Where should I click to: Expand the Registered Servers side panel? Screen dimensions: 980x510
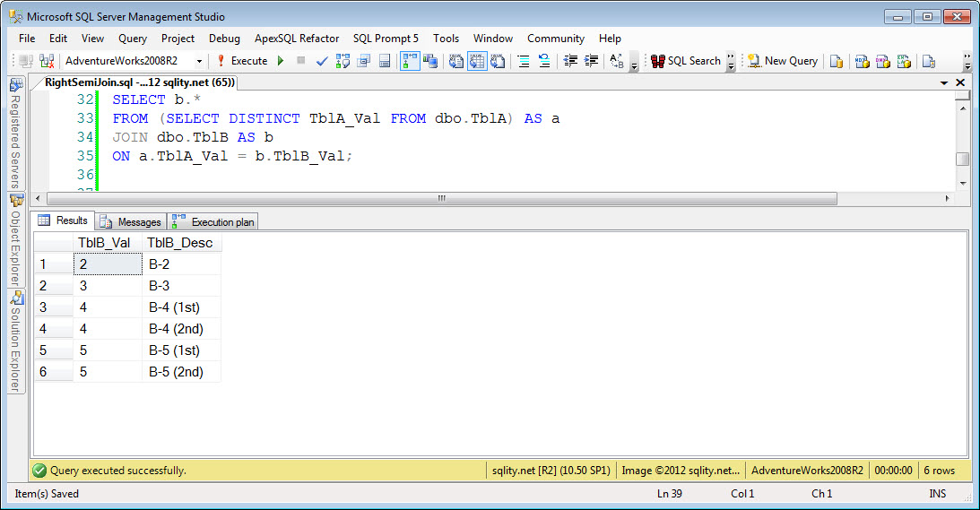point(15,134)
